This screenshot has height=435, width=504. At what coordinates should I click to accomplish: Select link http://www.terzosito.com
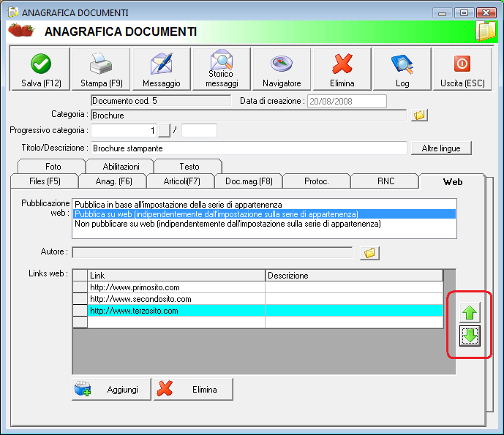coord(176,311)
